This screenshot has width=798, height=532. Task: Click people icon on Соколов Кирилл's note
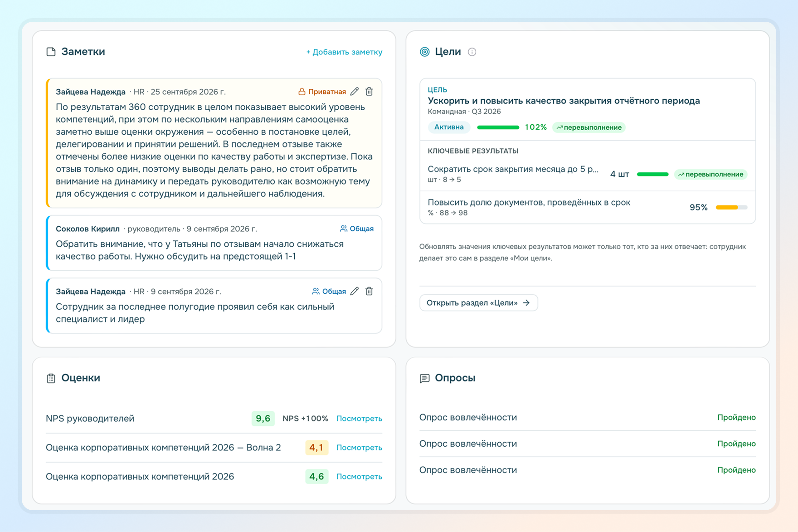(x=344, y=229)
